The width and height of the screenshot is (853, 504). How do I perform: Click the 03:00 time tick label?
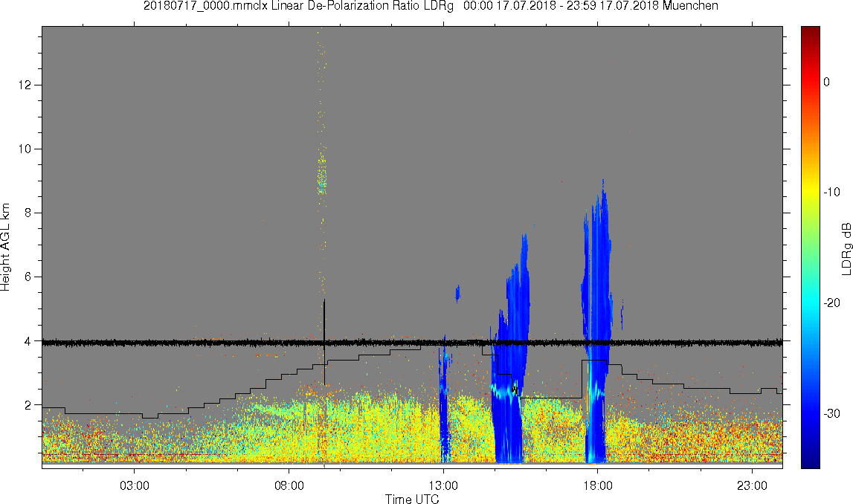point(135,485)
